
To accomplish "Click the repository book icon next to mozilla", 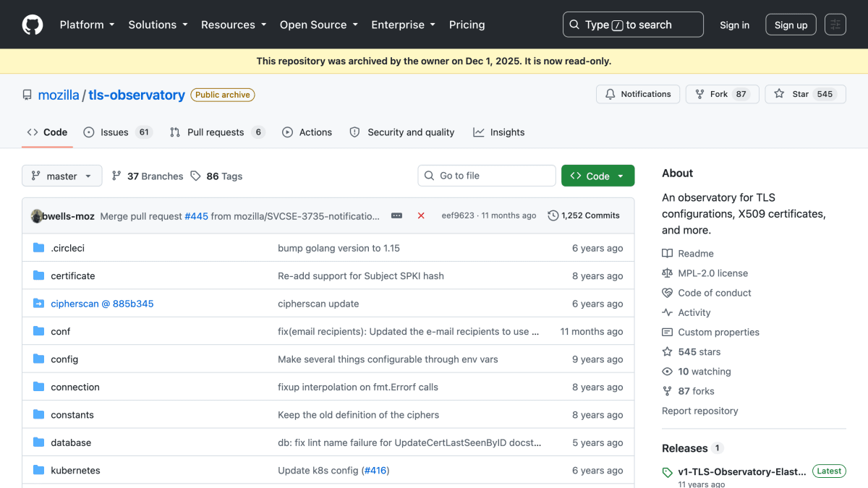I will coord(27,95).
